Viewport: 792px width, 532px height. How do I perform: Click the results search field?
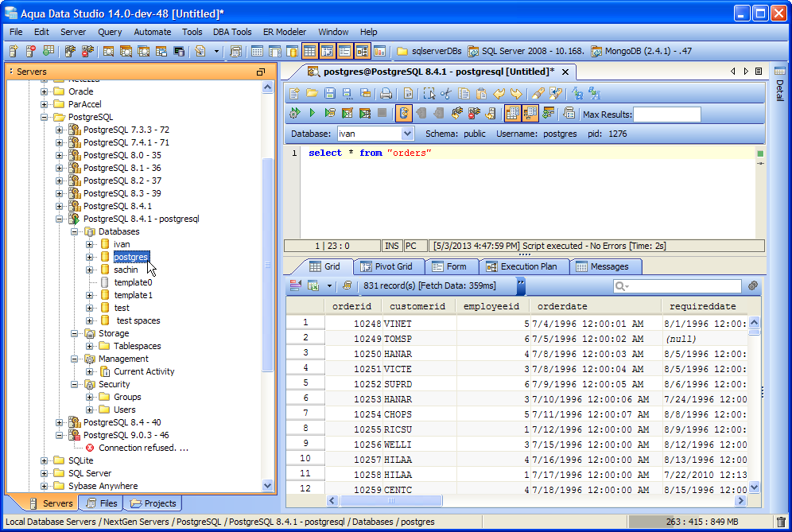pos(677,286)
